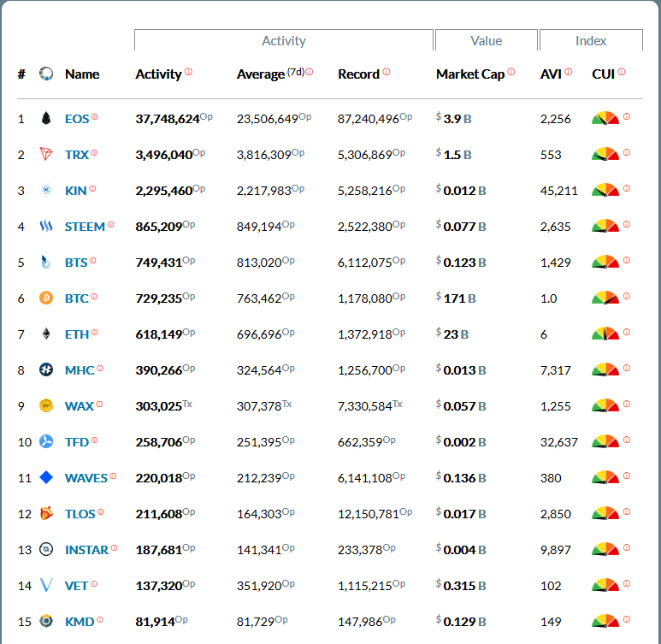Screen dimensions: 661x644
Task: Click the WAVES blue diamond icon
Action: click(46, 478)
